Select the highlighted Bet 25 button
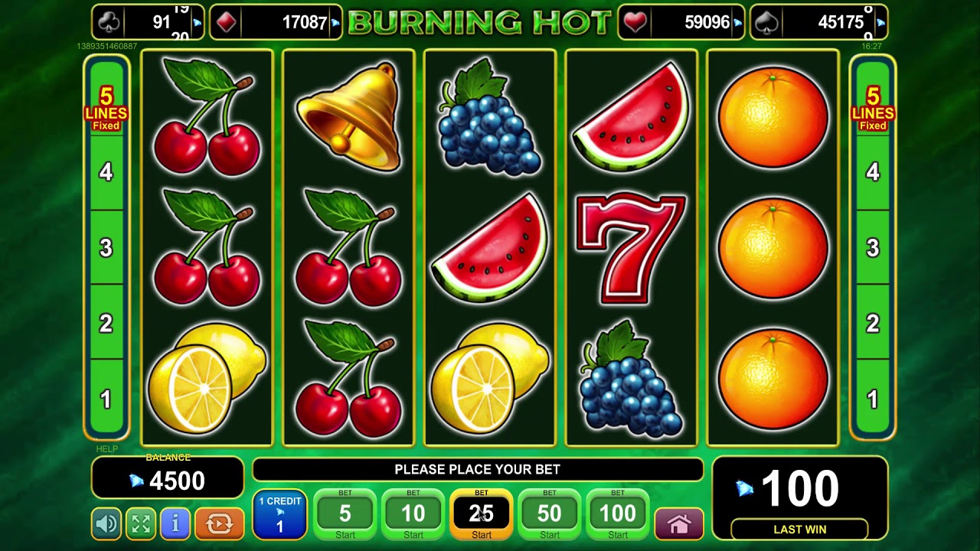 [482, 514]
